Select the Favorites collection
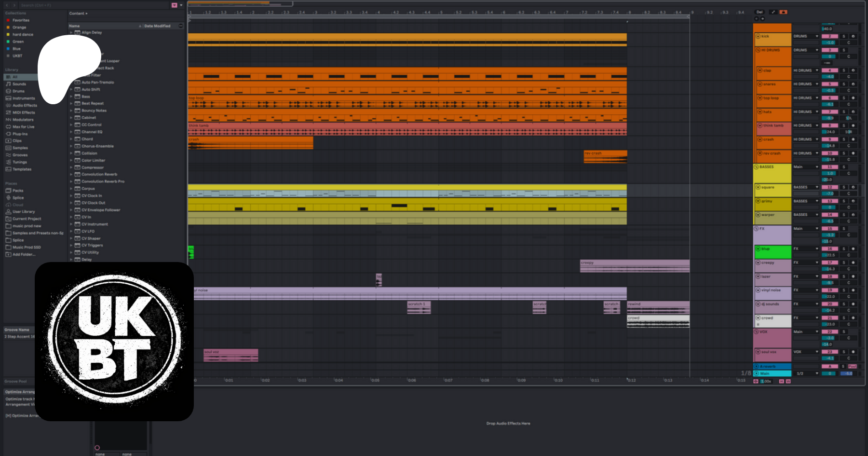This screenshot has height=456, width=868. coord(21,20)
